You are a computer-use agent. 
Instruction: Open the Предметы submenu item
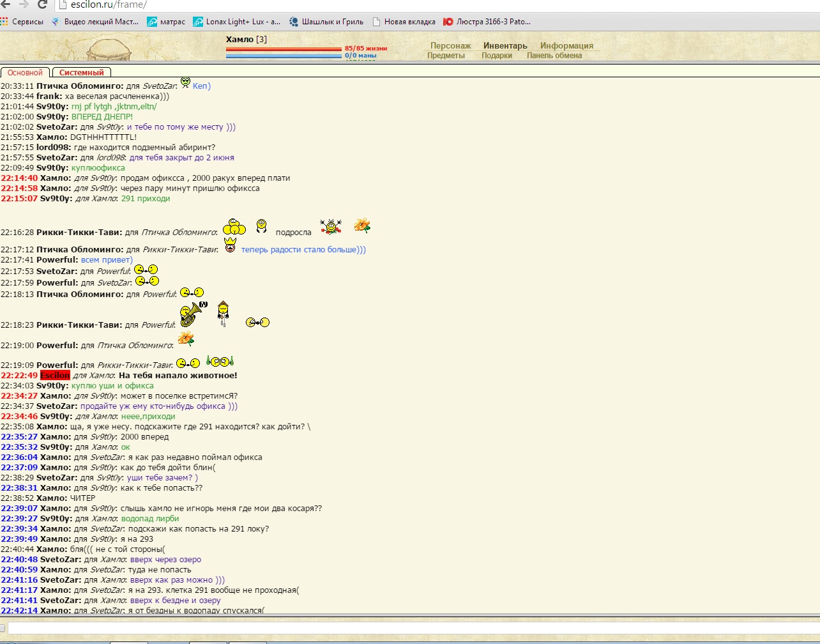[446, 56]
